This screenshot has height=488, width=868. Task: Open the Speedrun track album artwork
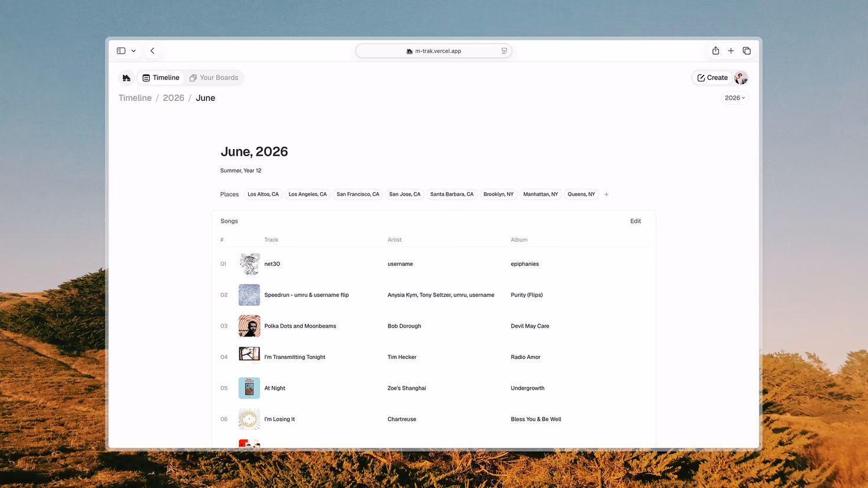tap(249, 295)
